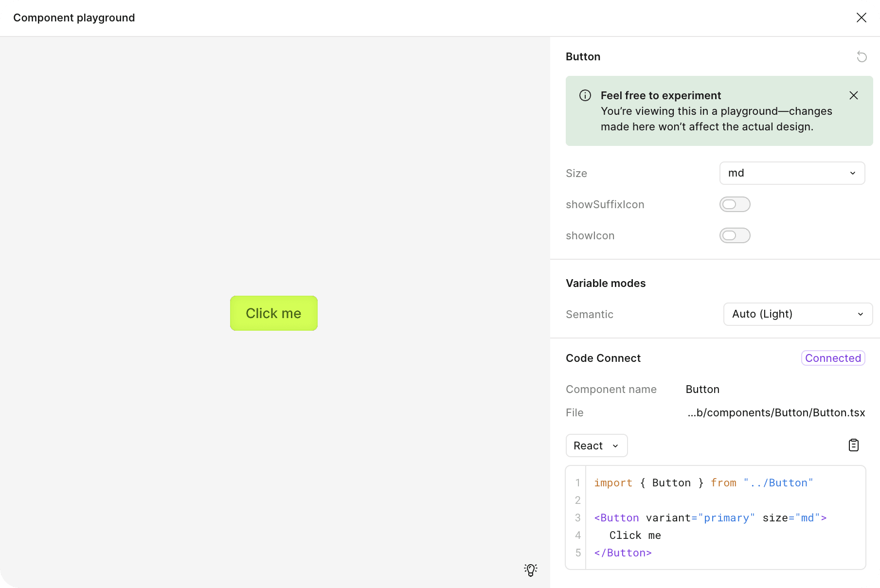The height and width of the screenshot is (588, 880).
Task: Click the showSuffixIcon label
Action: (605, 204)
